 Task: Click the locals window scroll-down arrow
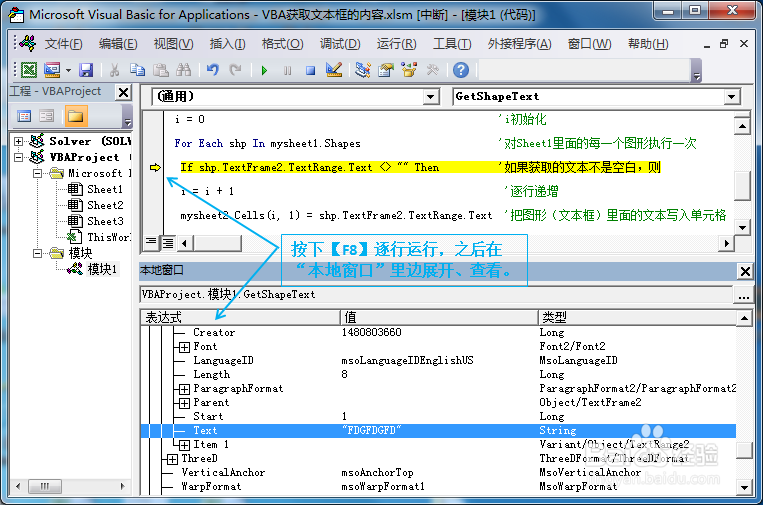744,487
